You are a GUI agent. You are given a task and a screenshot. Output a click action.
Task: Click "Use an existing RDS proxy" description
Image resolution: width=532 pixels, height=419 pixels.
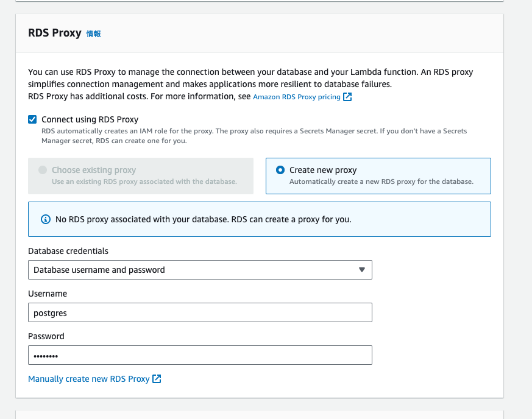tap(144, 181)
